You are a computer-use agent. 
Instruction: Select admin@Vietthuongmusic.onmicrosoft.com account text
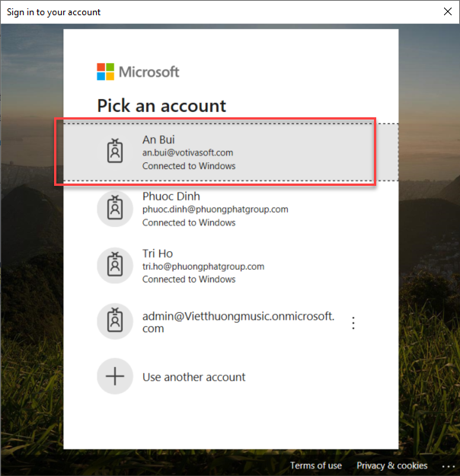click(x=238, y=322)
